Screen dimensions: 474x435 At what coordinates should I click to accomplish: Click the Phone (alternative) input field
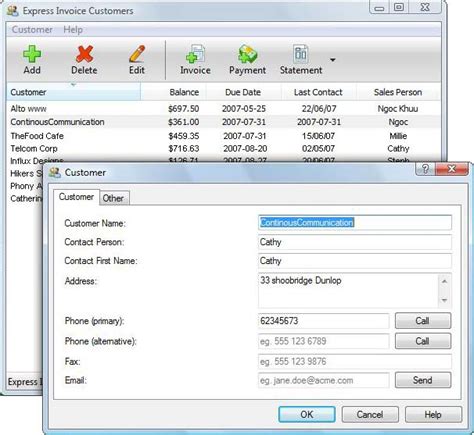[x=324, y=341]
